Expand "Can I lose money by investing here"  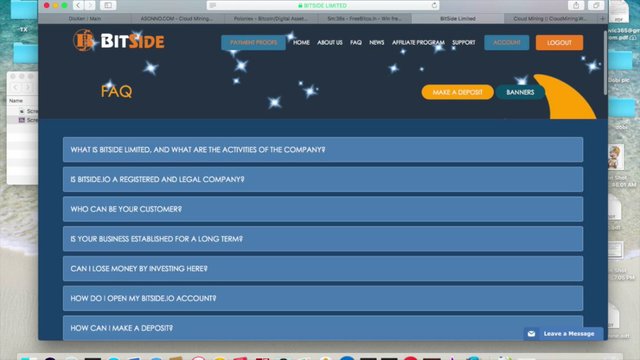click(x=323, y=269)
